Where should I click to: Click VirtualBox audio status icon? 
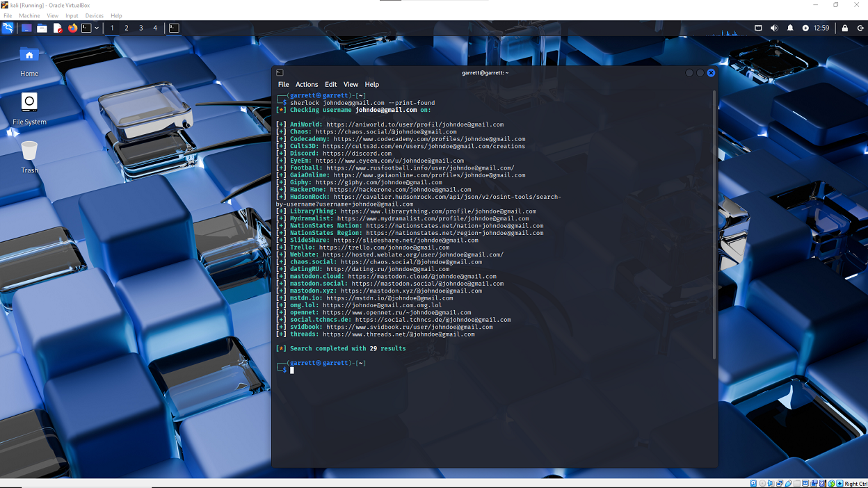pos(771,483)
